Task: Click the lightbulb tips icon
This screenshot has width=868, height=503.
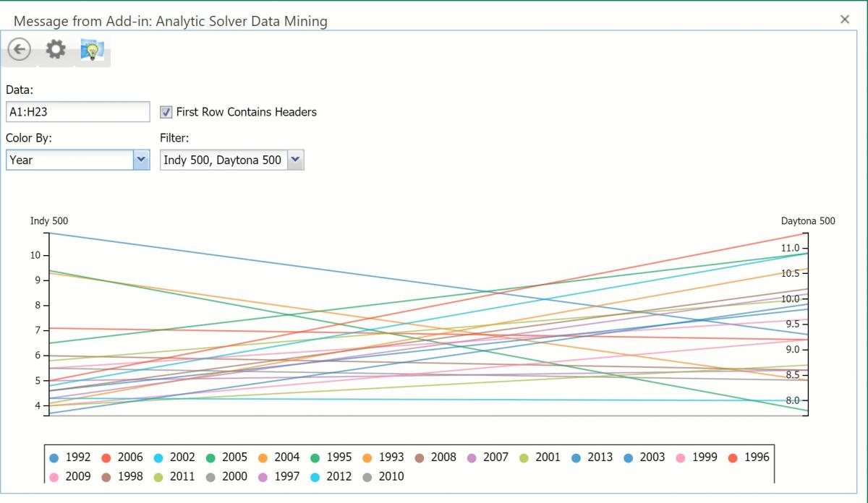Action: pyautogui.click(x=92, y=50)
